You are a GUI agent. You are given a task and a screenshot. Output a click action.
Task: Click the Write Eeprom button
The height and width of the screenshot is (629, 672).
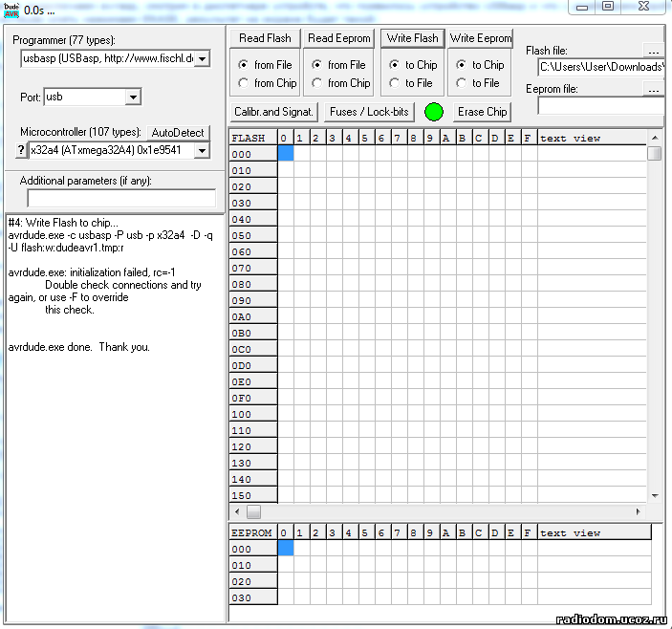click(481, 38)
